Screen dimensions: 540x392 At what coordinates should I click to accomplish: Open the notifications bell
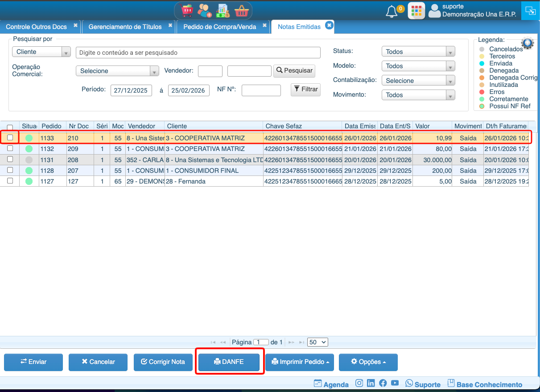pyautogui.click(x=392, y=11)
